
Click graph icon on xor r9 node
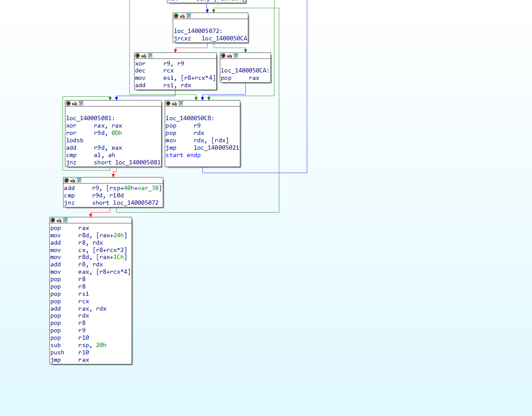pos(150,56)
